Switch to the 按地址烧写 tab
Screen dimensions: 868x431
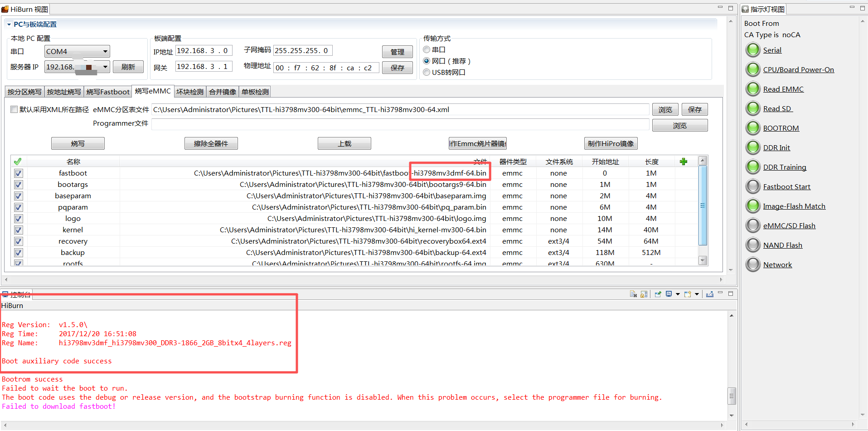click(64, 92)
